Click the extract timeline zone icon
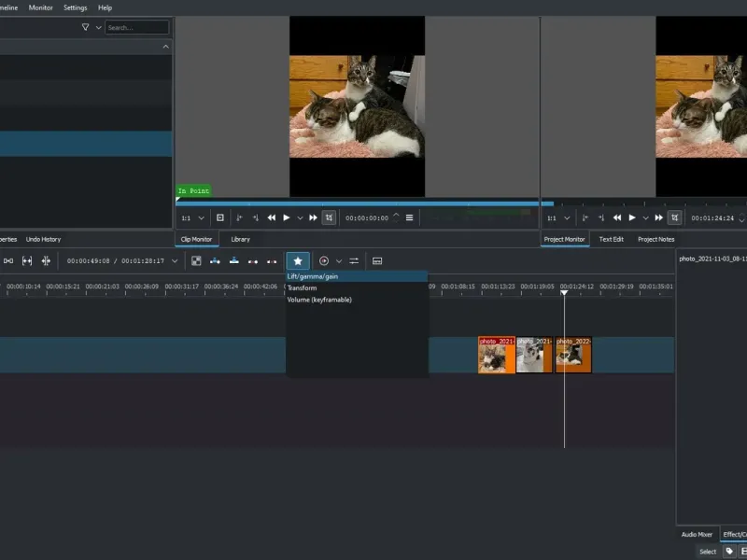 tap(253, 261)
